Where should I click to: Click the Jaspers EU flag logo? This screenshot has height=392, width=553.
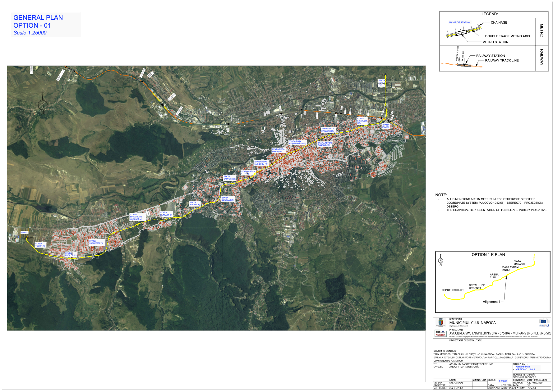543,322
